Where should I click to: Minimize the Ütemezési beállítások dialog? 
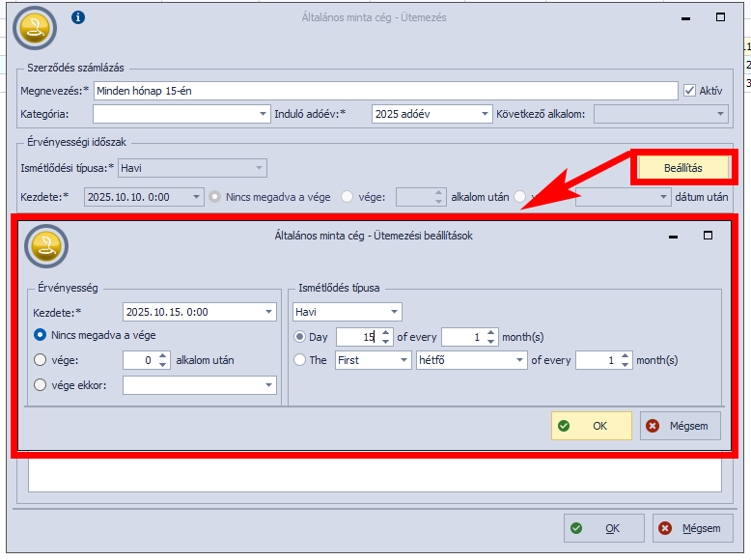click(x=672, y=235)
